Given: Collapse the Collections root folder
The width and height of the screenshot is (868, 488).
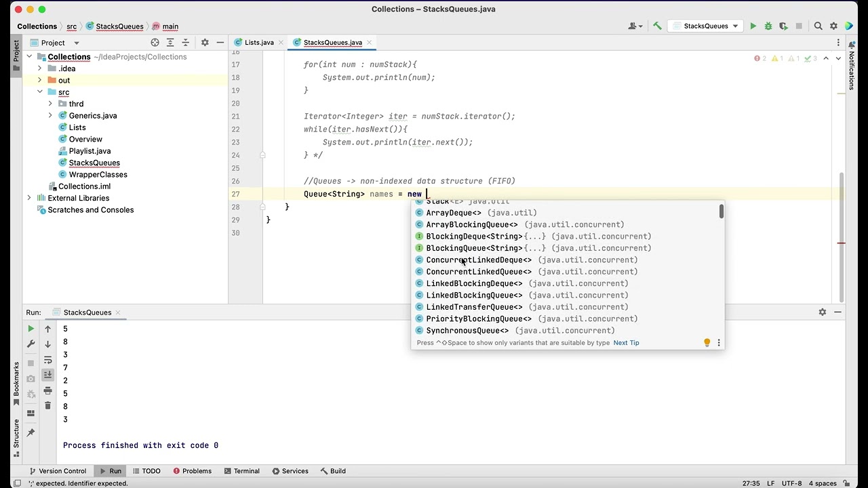Looking at the screenshot, I should (x=29, y=57).
